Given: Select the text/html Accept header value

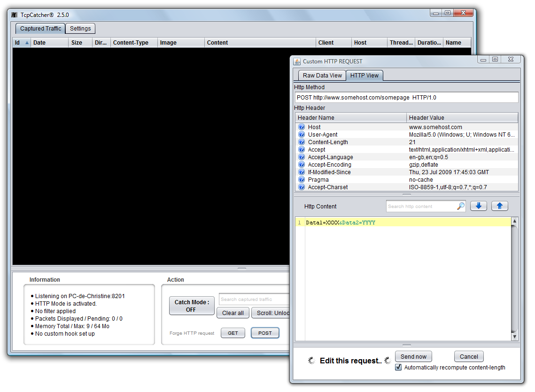Looking at the screenshot, I should (462, 149).
